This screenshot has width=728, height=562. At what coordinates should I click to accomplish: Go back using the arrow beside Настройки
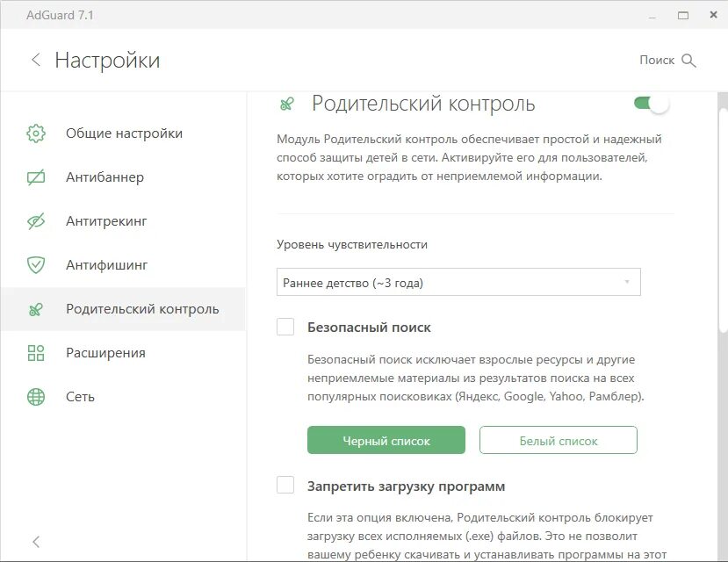[36, 60]
